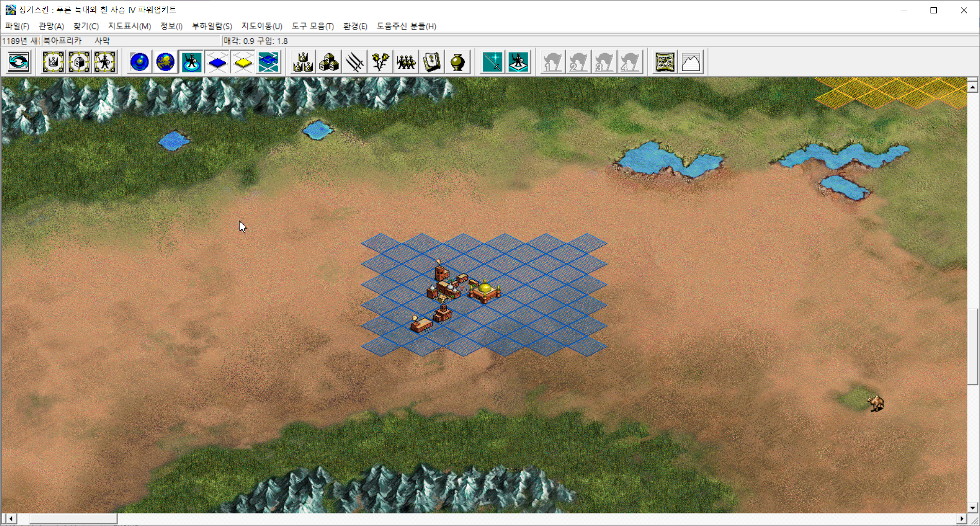Click the stacked houses toolbar icon
980x526 pixels.
click(329, 62)
